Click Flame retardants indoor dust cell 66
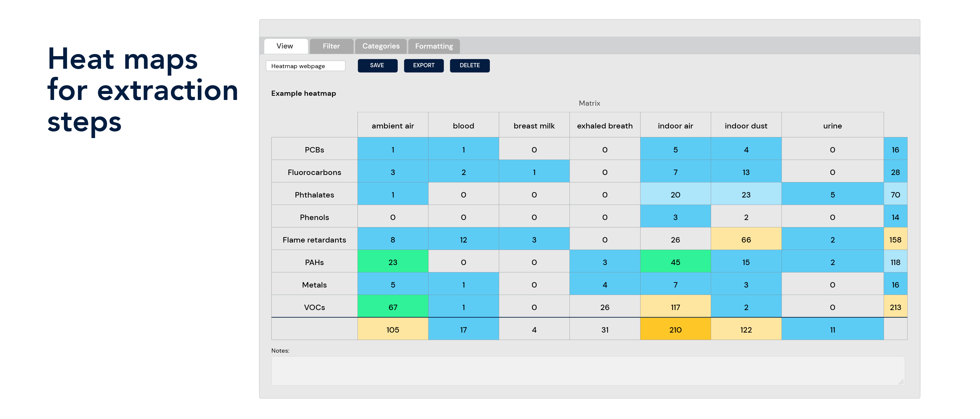This screenshot has width=980, height=419. point(746,240)
